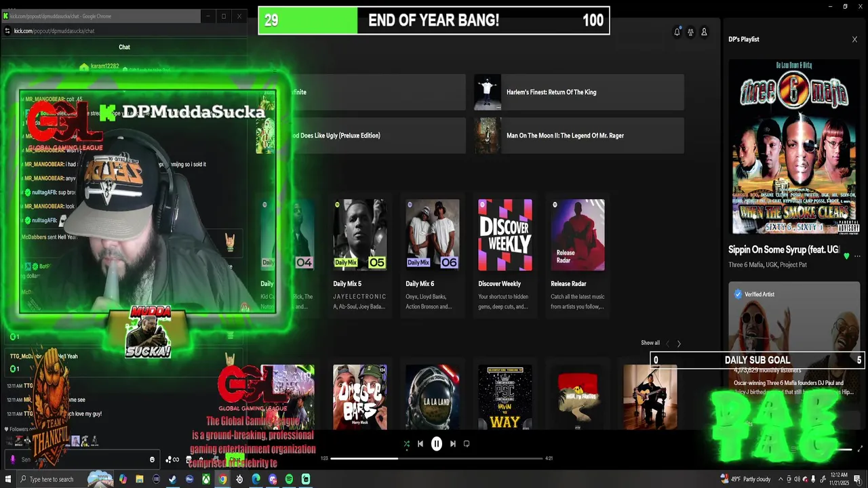Skip to next track
Image resolution: width=868 pixels, height=488 pixels.
click(453, 444)
